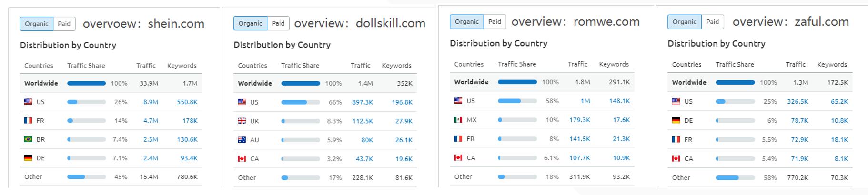Open zaful.com FR keywords 18.1K link
Image resolution: width=868 pixels, height=195 pixels.
(x=839, y=139)
